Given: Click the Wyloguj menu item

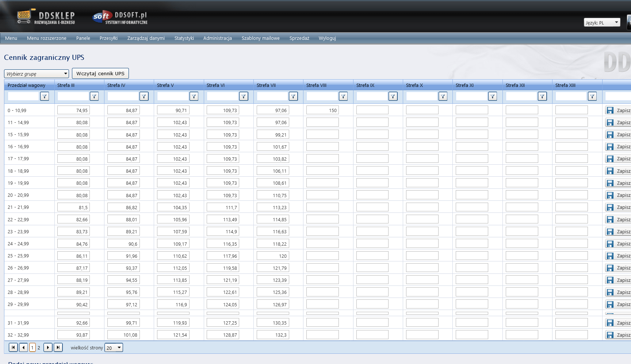Looking at the screenshot, I should coord(327,38).
